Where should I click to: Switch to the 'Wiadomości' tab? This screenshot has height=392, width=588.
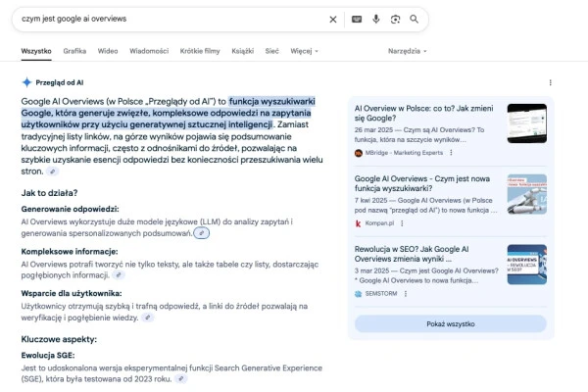[x=149, y=51]
